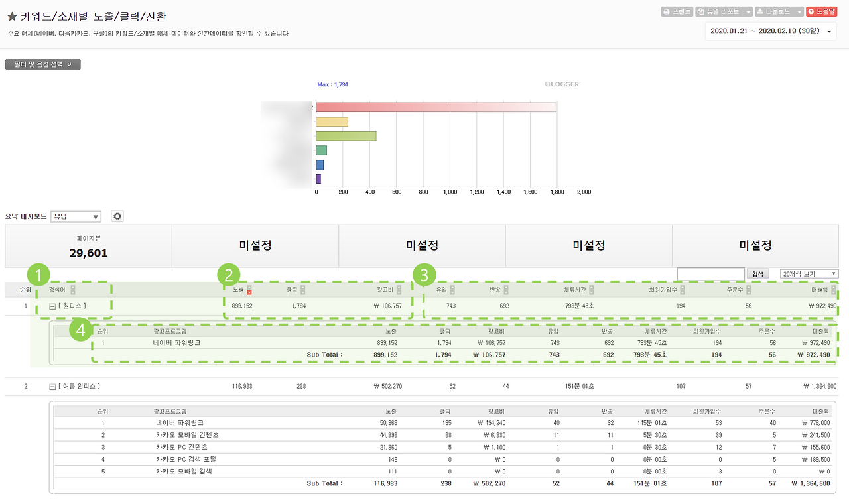The image size is (849, 504).
Task: Click the 프린트 print button
Action: pos(677,11)
